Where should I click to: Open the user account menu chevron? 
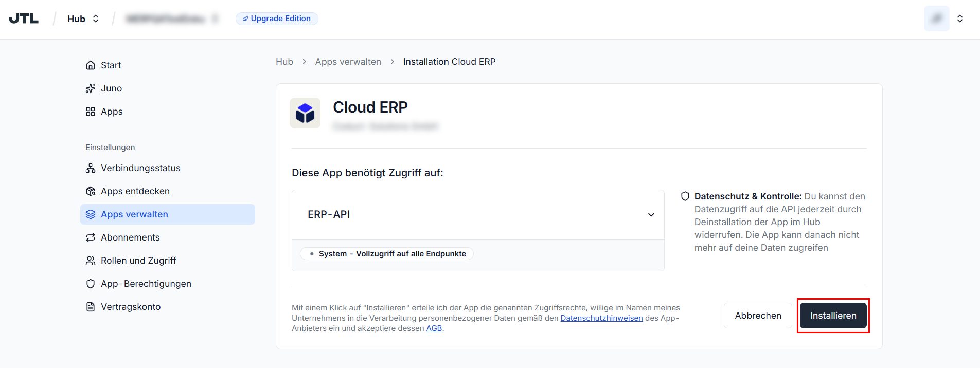[x=960, y=19]
